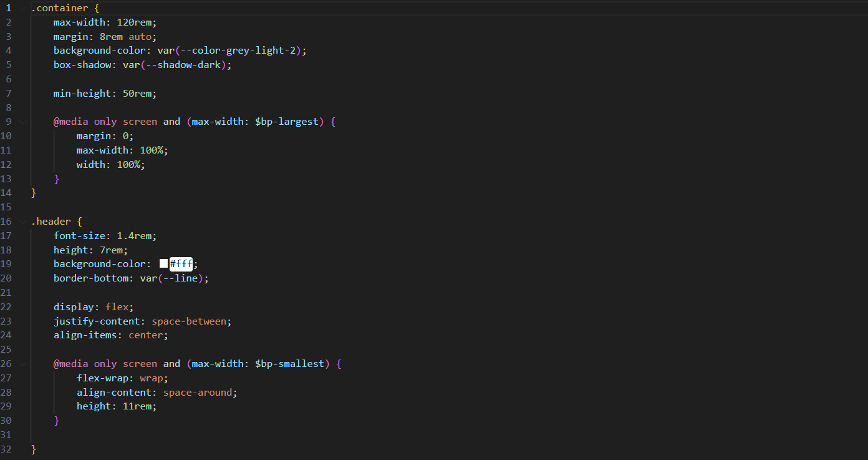
Task: Click the 1.4rem value
Action: (134, 236)
